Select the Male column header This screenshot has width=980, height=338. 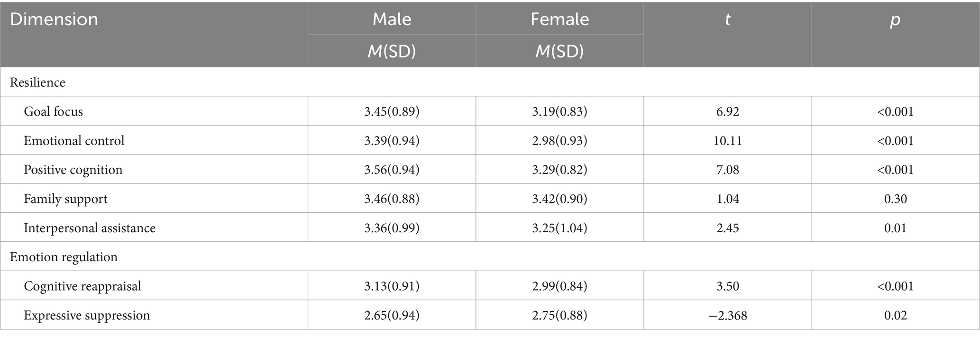[x=392, y=19]
